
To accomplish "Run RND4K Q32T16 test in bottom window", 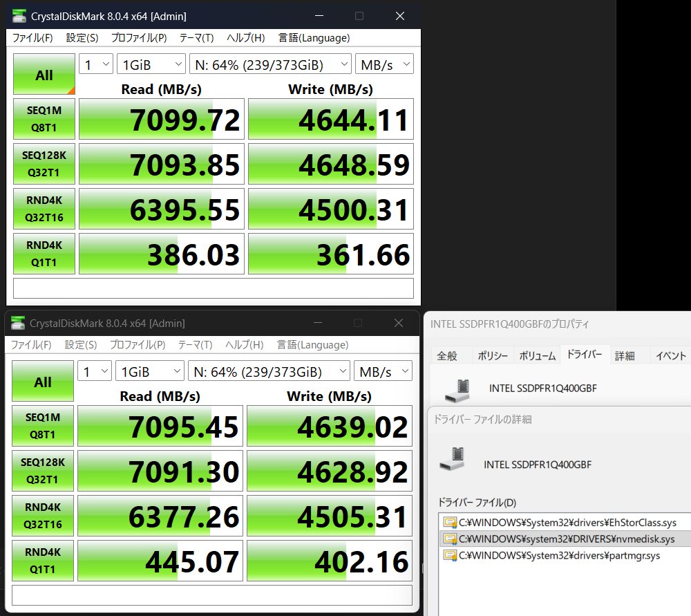I will tap(43, 516).
